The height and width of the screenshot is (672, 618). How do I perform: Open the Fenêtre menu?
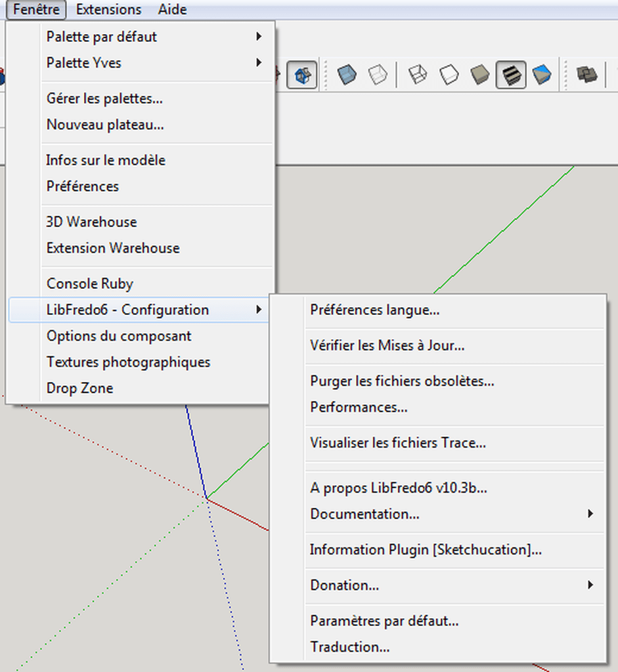pyautogui.click(x=36, y=9)
